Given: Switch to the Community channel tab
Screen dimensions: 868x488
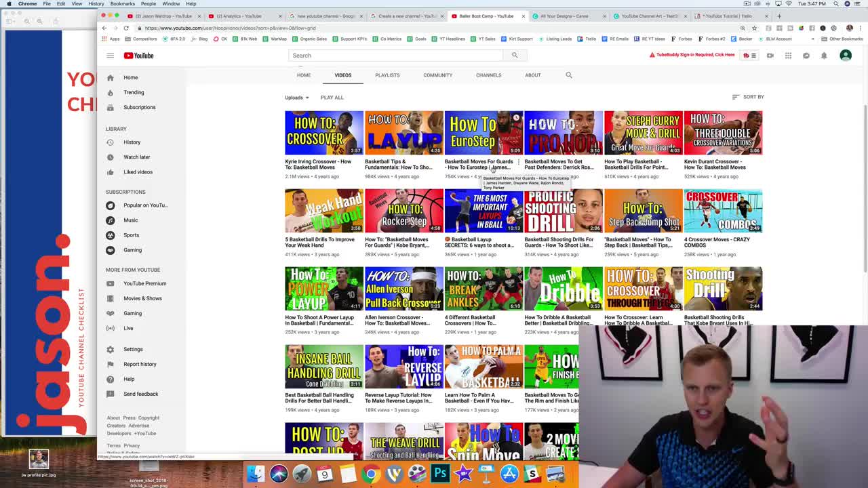Looking at the screenshot, I should (x=437, y=75).
